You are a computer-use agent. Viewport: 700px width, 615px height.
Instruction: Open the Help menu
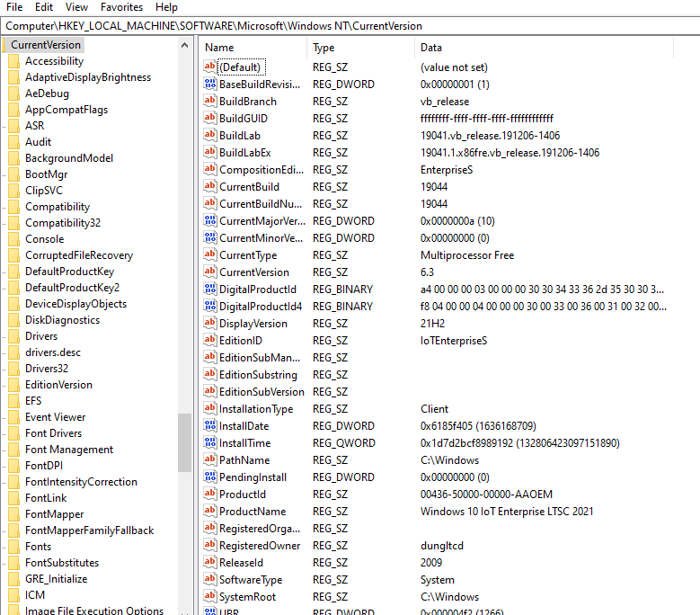click(x=166, y=7)
